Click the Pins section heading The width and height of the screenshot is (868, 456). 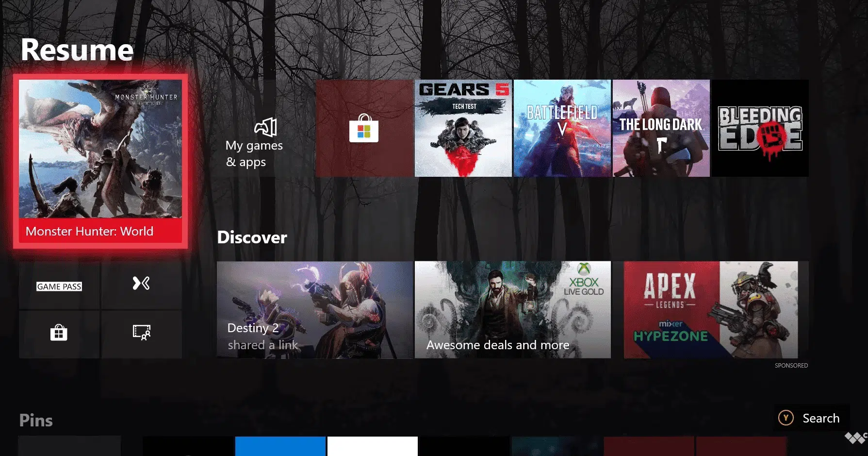(x=36, y=421)
